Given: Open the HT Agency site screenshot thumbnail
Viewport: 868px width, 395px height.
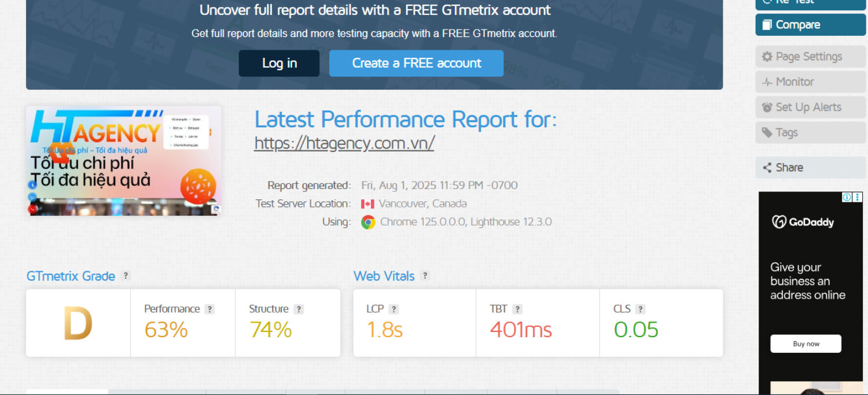Looking at the screenshot, I should pyautogui.click(x=123, y=161).
